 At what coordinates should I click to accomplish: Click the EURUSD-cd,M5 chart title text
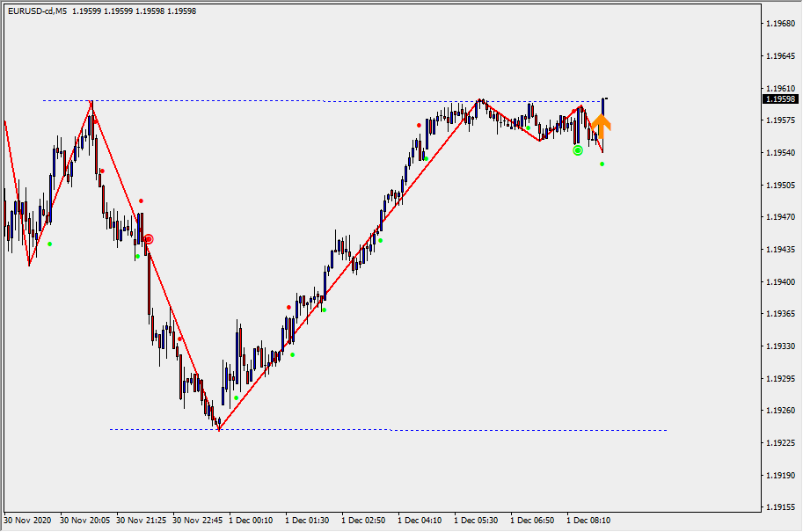[x=37, y=11]
